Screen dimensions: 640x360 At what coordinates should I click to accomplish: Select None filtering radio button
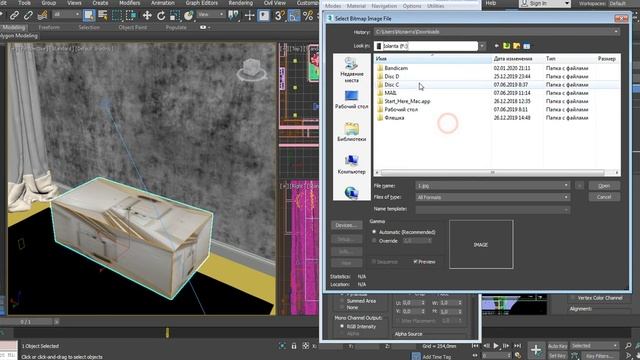342,307
